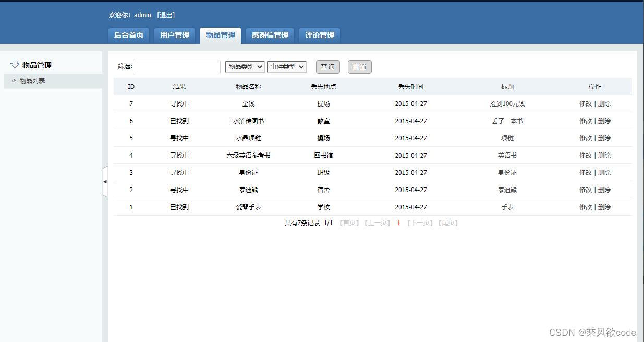Click the 下一页 pagination link
The width and height of the screenshot is (644, 342).
(420, 222)
